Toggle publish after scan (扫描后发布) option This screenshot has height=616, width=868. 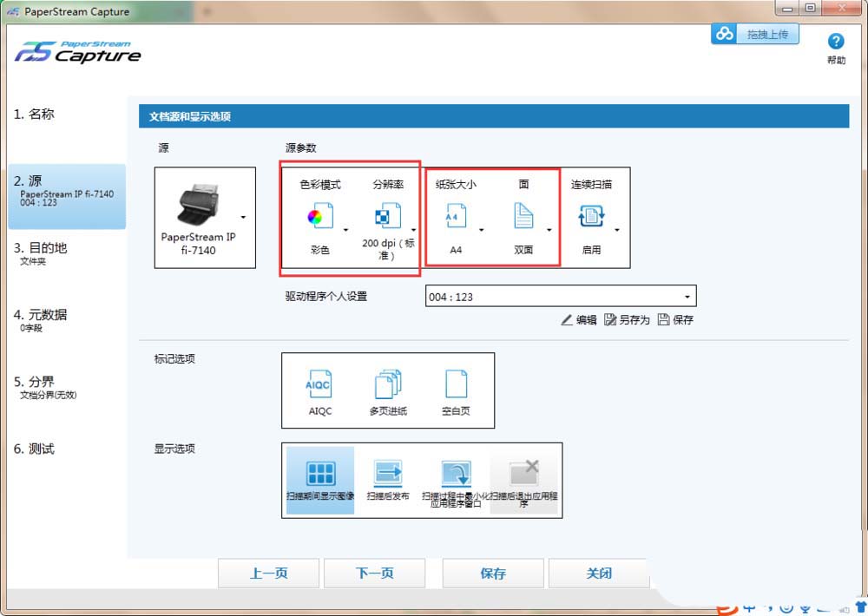pyautogui.click(x=388, y=481)
